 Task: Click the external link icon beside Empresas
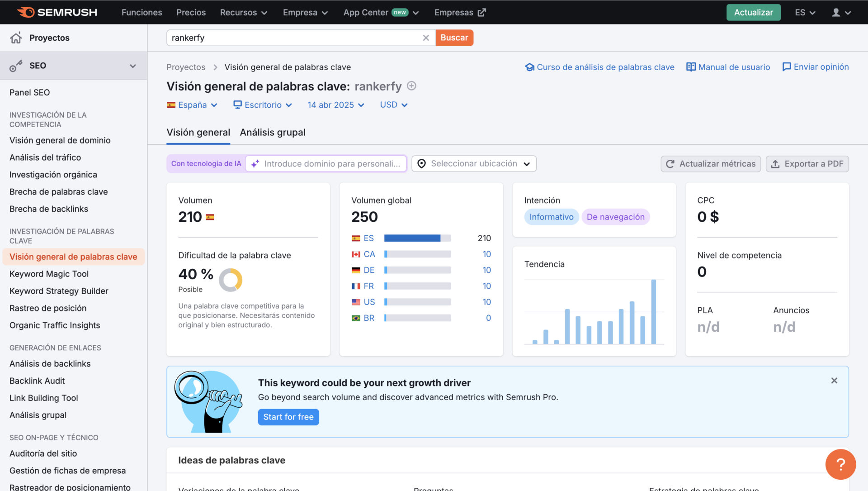tap(482, 13)
